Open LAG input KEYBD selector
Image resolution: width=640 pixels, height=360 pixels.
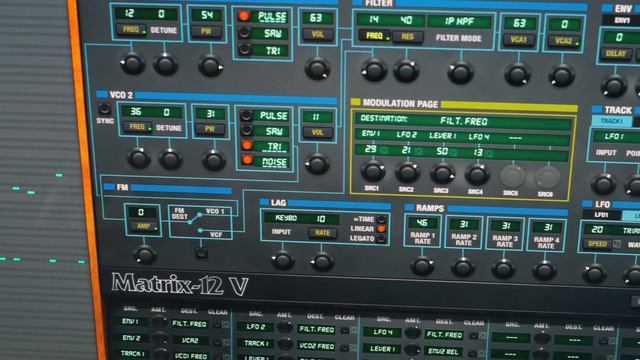coord(286,218)
